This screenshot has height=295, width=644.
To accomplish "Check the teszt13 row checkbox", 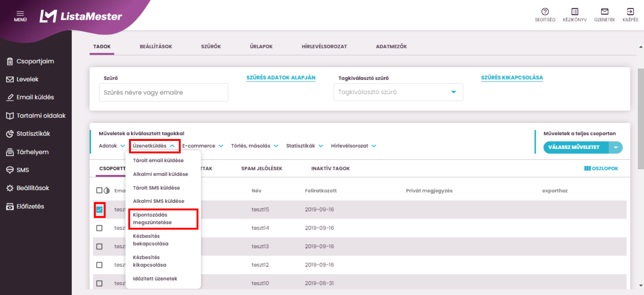I will (x=99, y=246).
